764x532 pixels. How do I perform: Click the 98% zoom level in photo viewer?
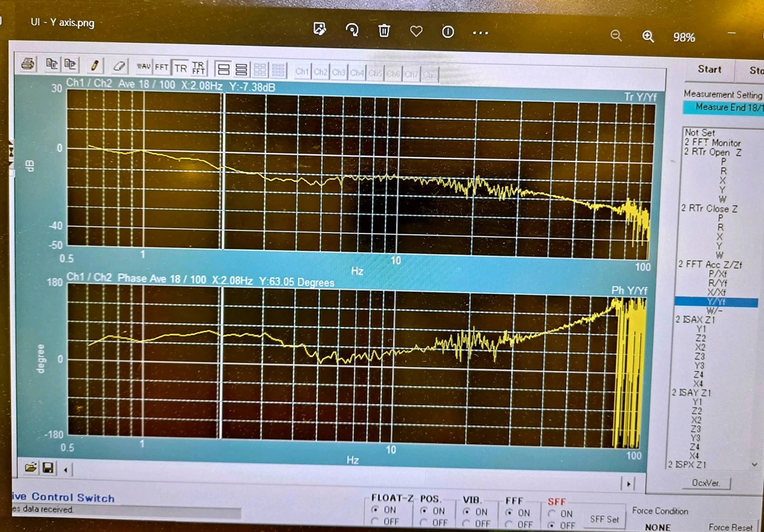pyautogui.click(x=684, y=37)
